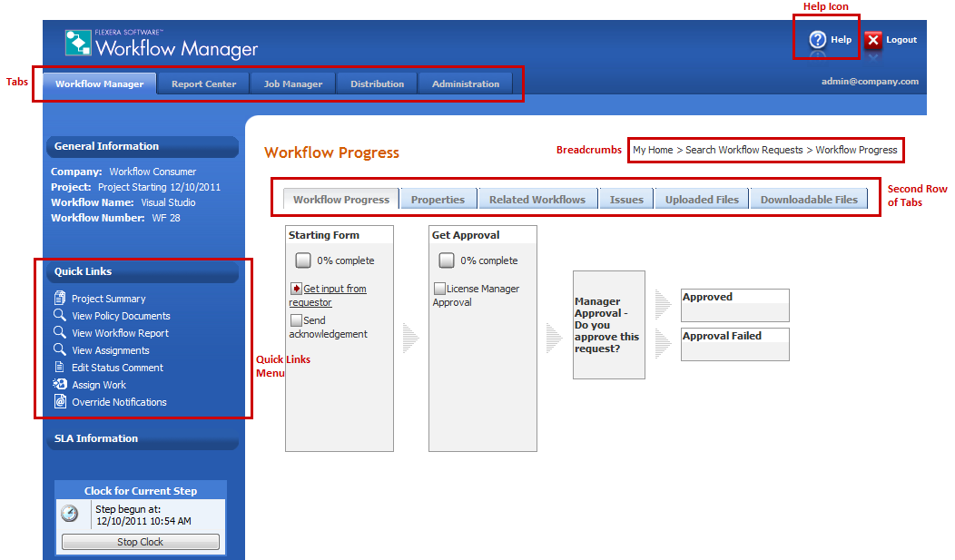Viewport: 955px width, 560px height.
Task: Check the License Manager Approval checkbox
Action: (x=439, y=288)
